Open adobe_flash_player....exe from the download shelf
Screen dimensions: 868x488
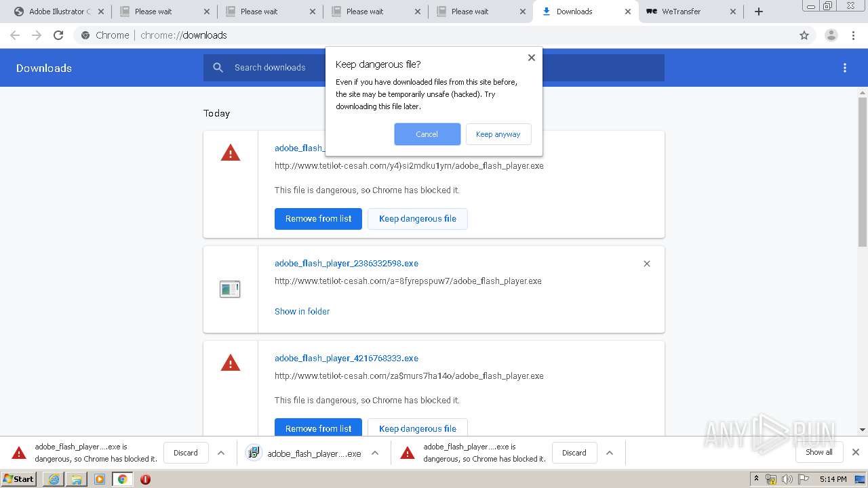click(304, 453)
